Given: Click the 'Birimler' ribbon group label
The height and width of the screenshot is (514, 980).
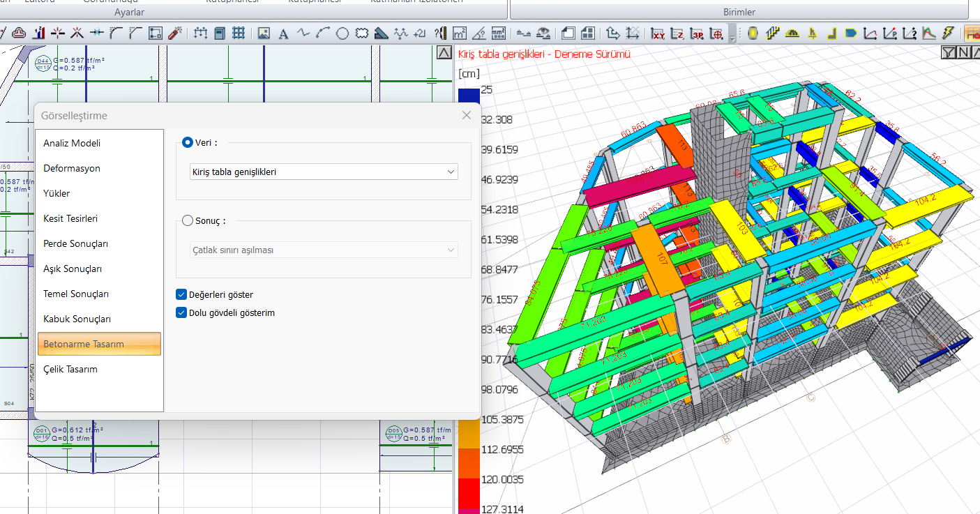Looking at the screenshot, I should click(x=739, y=12).
